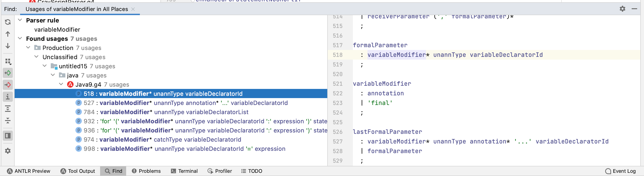Click variableModifier rule definition on line 521
Screen dimensions: 644x176
tap(382, 84)
